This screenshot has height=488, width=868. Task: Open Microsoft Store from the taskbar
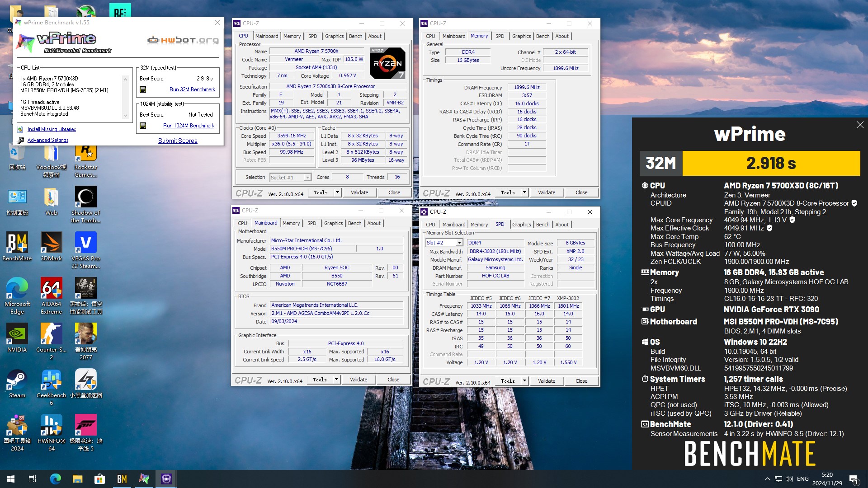pyautogui.click(x=99, y=479)
